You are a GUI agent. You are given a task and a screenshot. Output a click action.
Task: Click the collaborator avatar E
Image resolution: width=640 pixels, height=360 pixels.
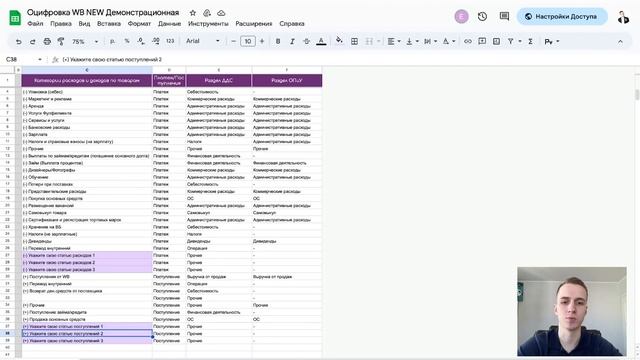pyautogui.click(x=461, y=16)
